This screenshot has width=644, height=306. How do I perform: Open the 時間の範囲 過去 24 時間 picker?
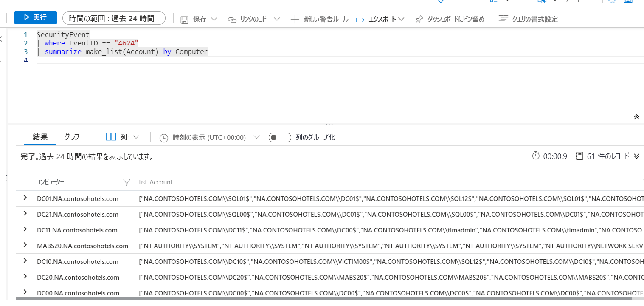(x=114, y=18)
